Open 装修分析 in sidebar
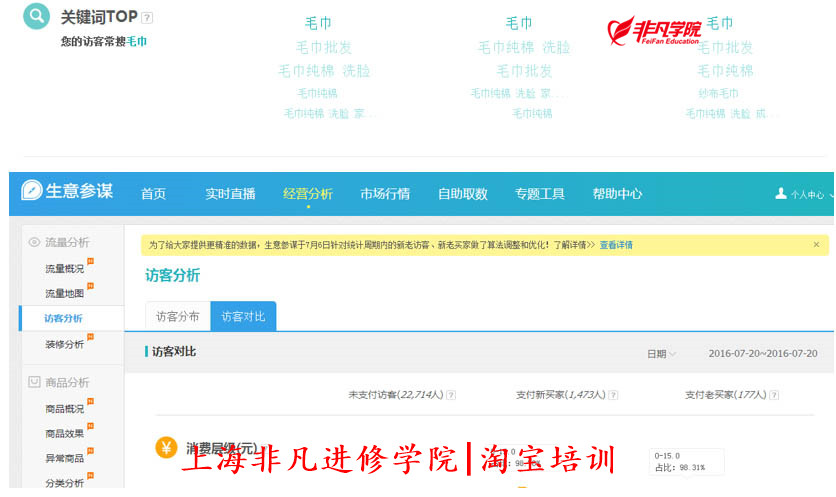The width and height of the screenshot is (836, 497). click(x=65, y=344)
